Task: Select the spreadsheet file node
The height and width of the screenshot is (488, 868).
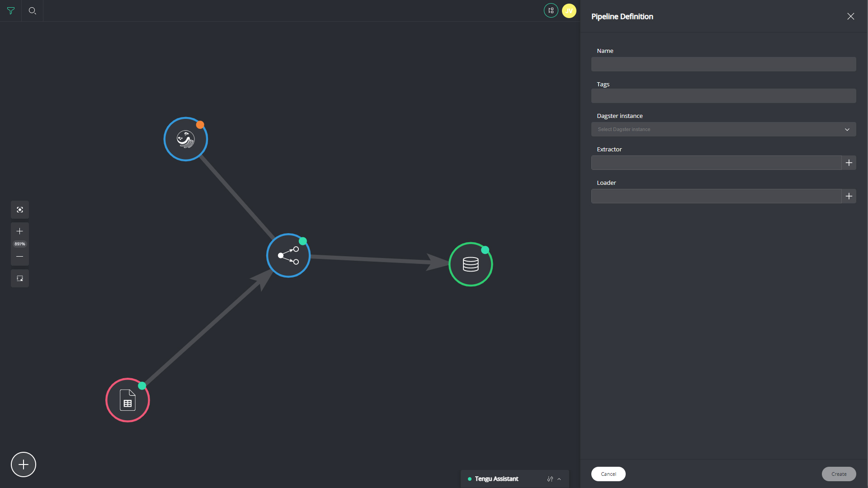Action: (127, 400)
